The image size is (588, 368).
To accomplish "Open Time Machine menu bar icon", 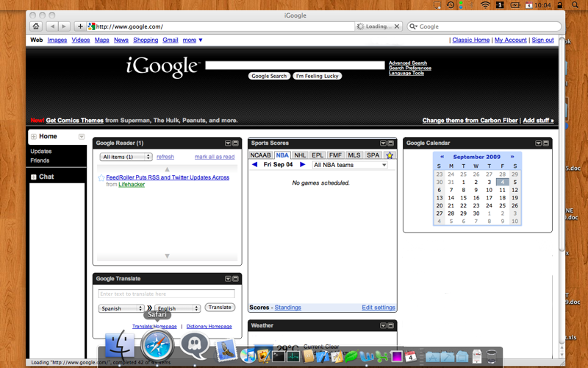I will [451, 5].
